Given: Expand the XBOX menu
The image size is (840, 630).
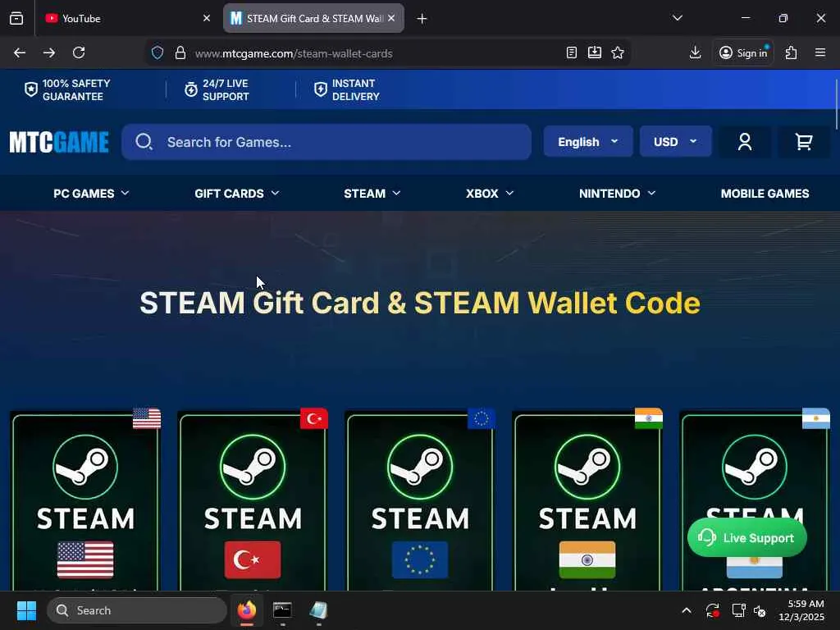Looking at the screenshot, I should click(x=490, y=194).
